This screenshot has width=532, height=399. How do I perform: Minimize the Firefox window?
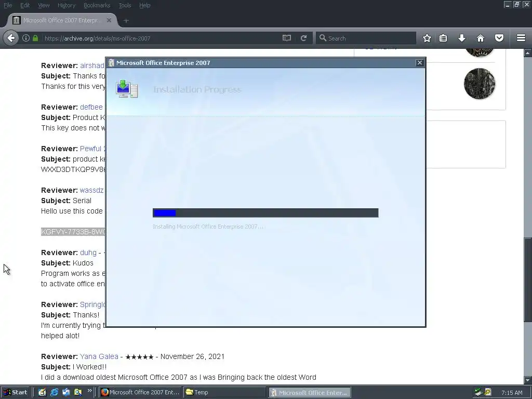pyautogui.click(x=507, y=5)
